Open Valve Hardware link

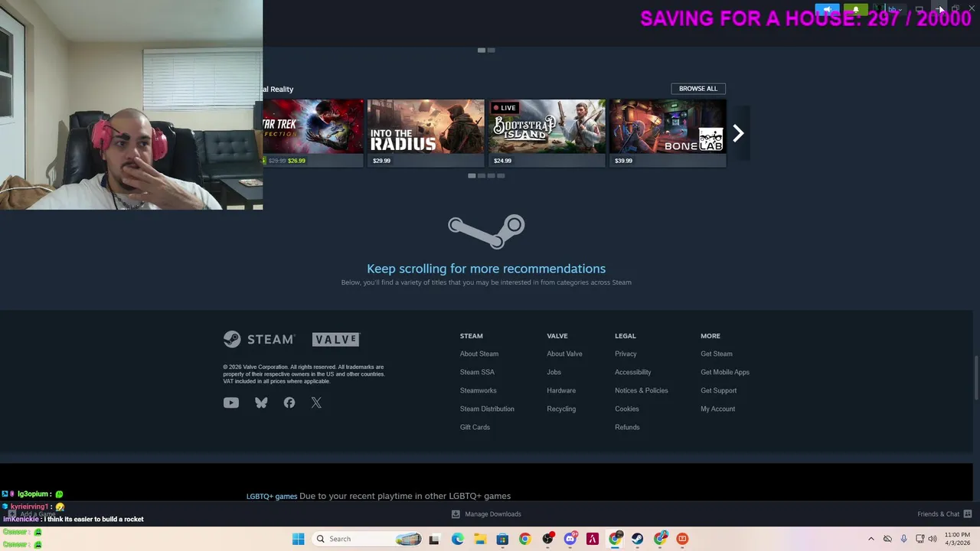[561, 390]
